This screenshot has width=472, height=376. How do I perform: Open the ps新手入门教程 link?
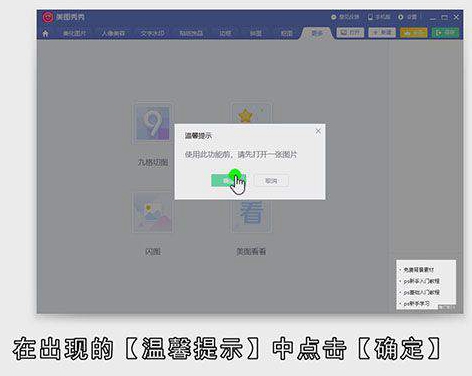pyautogui.click(x=421, y=281)
